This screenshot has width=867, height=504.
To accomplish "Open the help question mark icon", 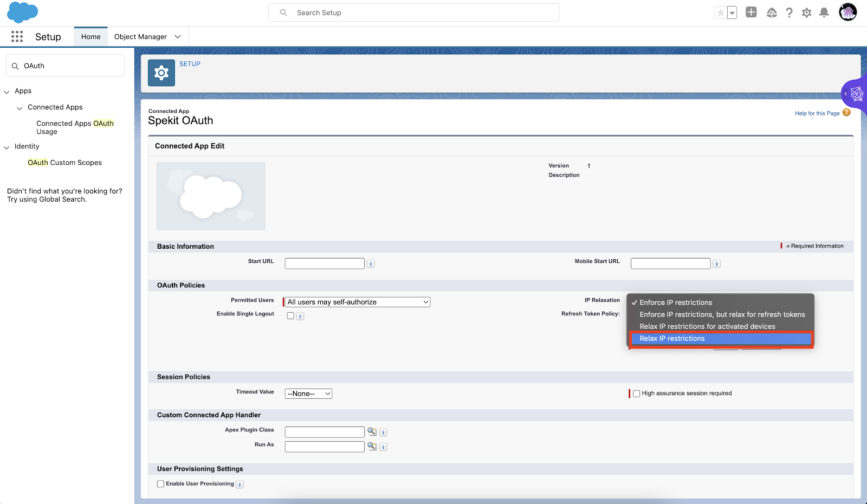I will click(x=789, y=12).
